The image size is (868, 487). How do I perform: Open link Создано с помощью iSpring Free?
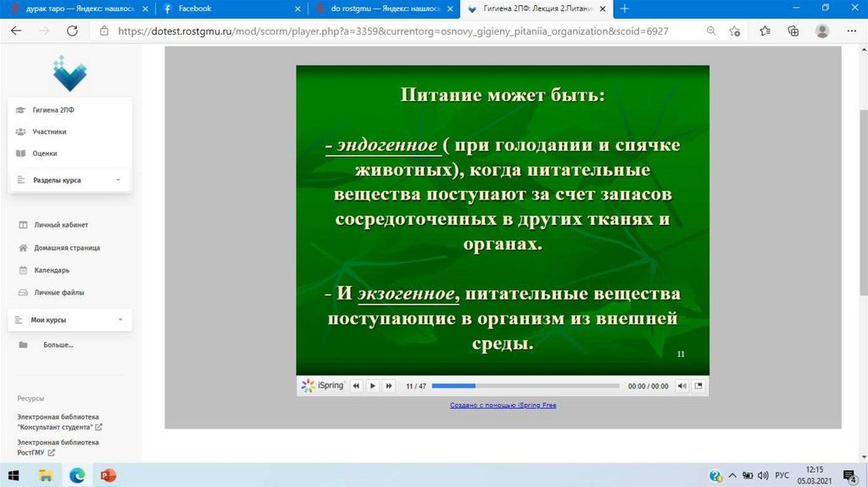(503, 405)
